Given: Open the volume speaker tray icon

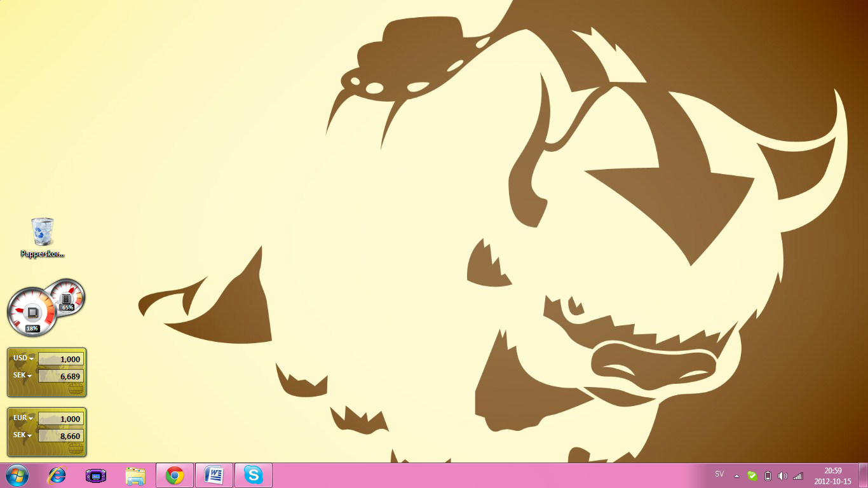Looking at the screenshot, I should click(x=783, y=476).
